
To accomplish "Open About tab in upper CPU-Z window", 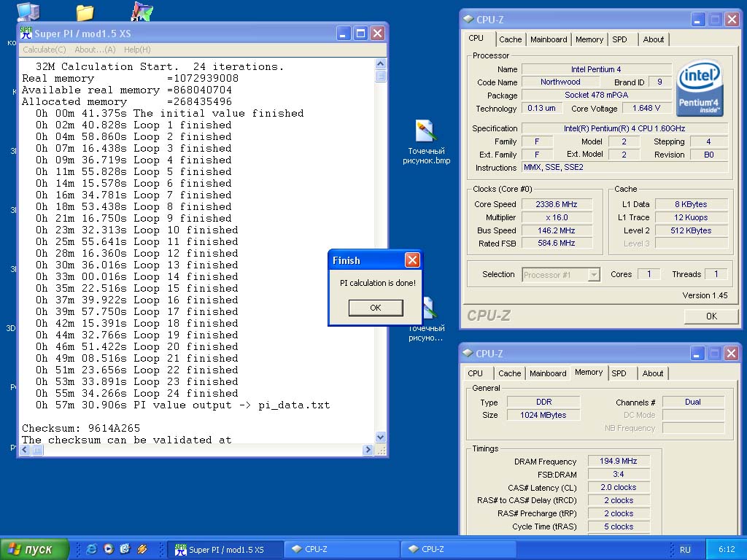I will (x=653, y=39).
